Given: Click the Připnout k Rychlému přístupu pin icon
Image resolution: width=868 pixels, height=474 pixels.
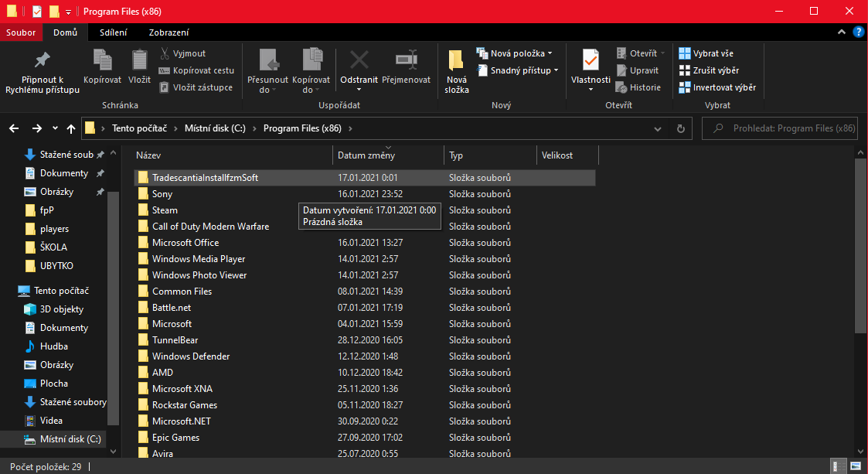Looking at the screenshot, I should [x=42, y=60].
